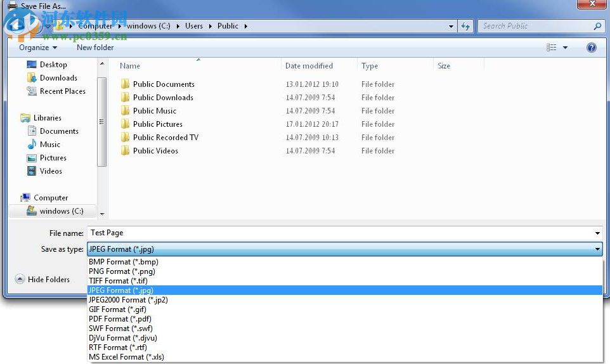Click File folder type of Public Videos
This screenshot has width=610, height=364.
(x=378, y=150)
